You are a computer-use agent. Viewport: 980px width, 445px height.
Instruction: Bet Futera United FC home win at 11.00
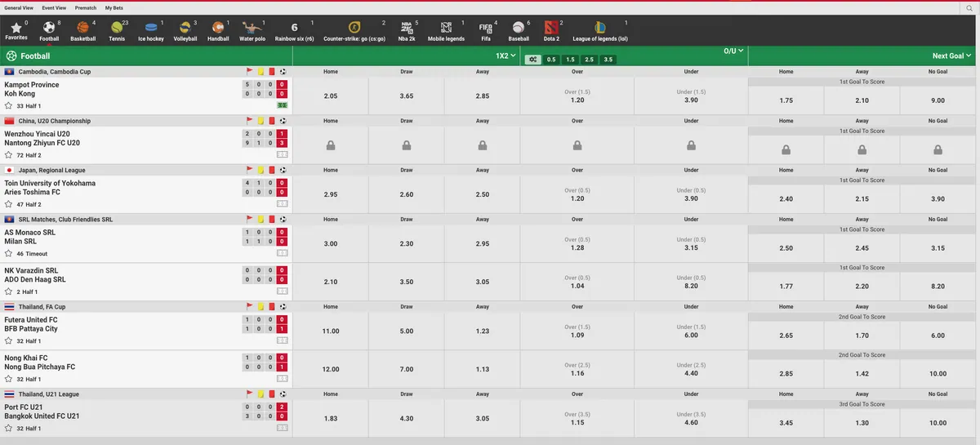pos(331,332)
